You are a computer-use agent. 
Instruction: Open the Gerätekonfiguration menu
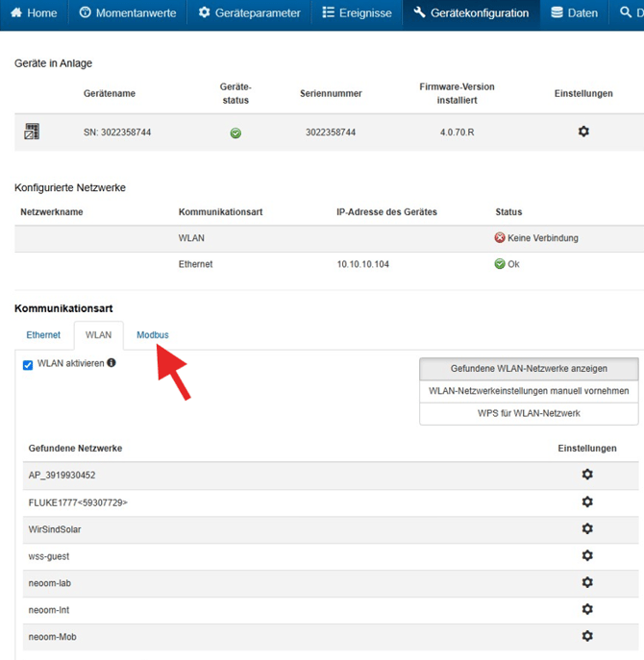(x=471, y=13)
